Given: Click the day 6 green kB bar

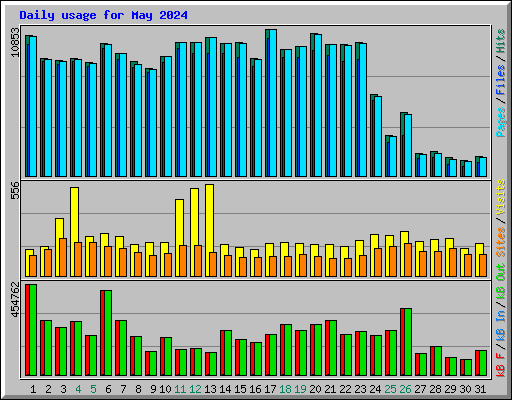Looking at the screenshot, I should tap(108, 333).
